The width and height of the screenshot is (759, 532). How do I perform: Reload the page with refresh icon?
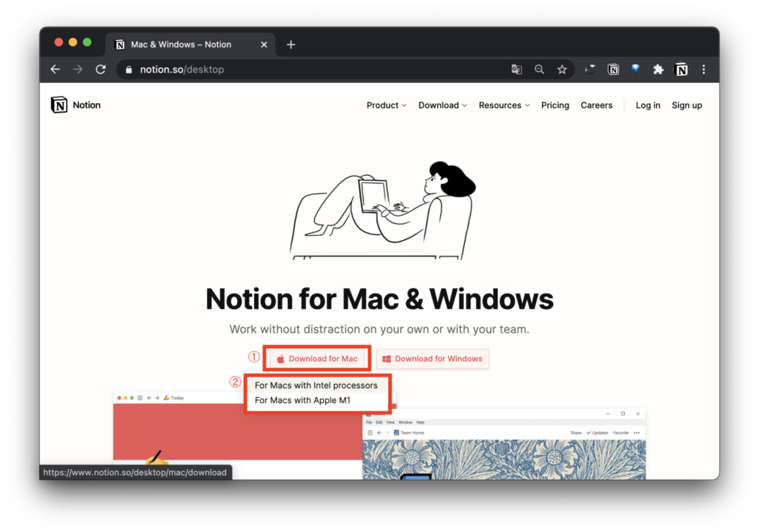100,69
